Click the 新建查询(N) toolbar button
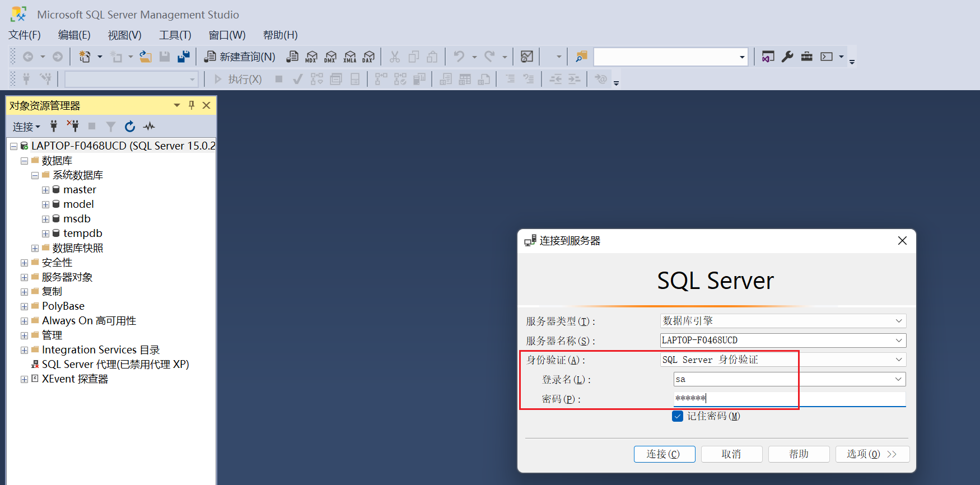 240,57
